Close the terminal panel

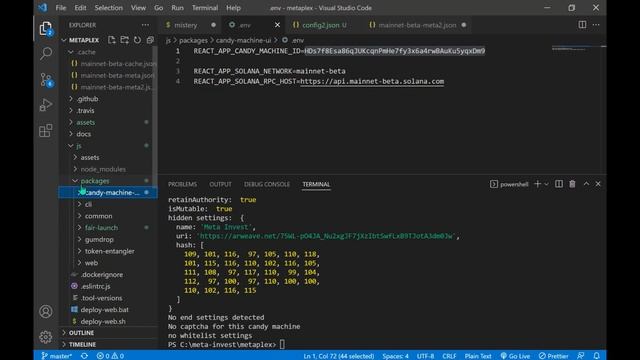pyautogui.click(x=598, y=184)
